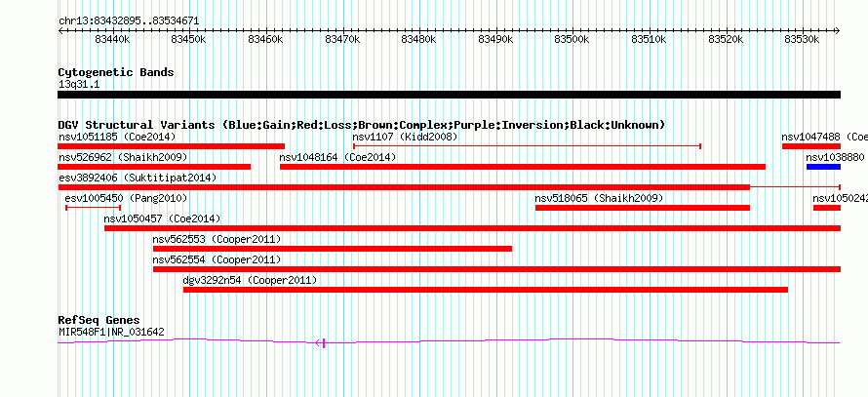Select the nsv1050457 red loss bar
Image resolution: width=868 pixels, height=397 pixels.
coord(472,228)
